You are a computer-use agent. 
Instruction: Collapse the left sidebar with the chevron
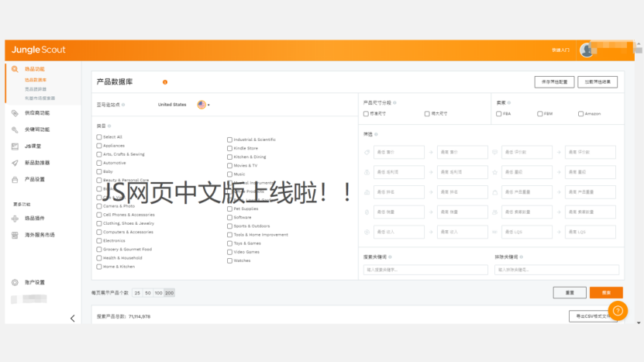pyautogui.click(x=73, y=319)
